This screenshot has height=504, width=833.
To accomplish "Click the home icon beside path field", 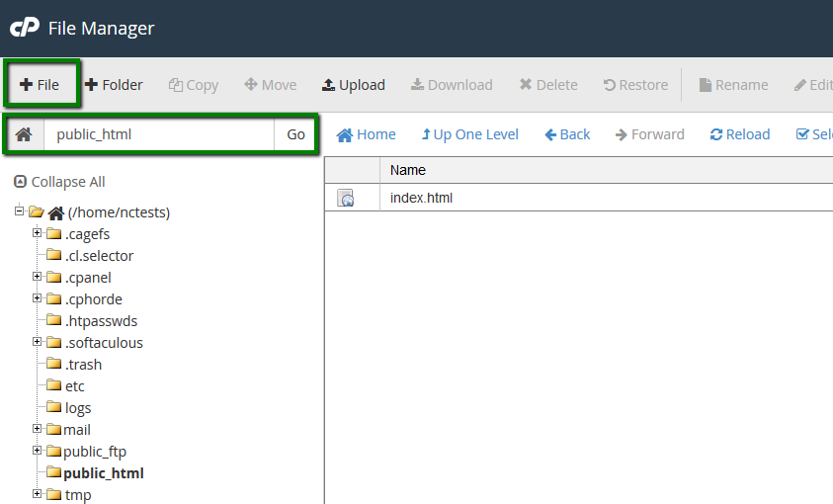I will click(x=24, y=134).
